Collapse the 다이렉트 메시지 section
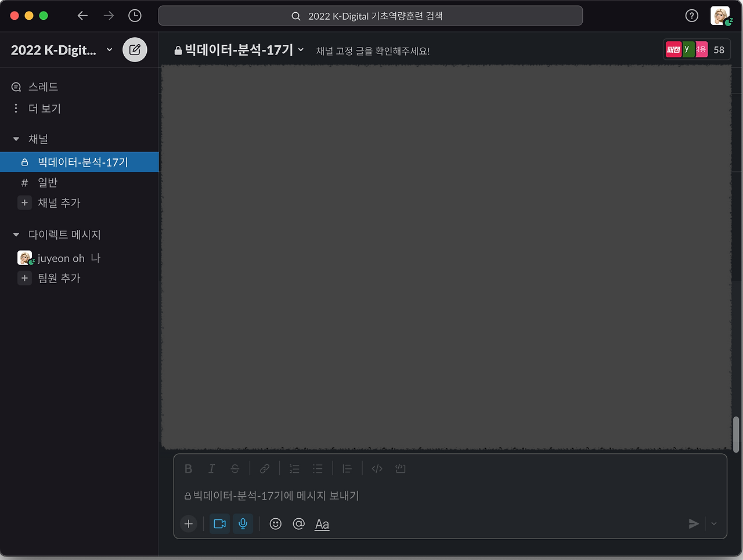Viewport: 743px width, 560px height. click(15, 234)
